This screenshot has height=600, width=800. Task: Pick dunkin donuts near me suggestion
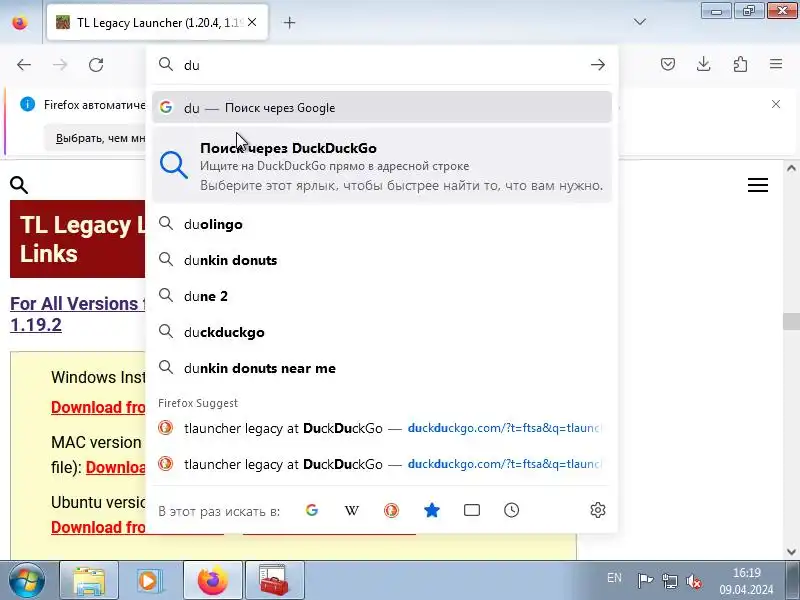(382, 368)
